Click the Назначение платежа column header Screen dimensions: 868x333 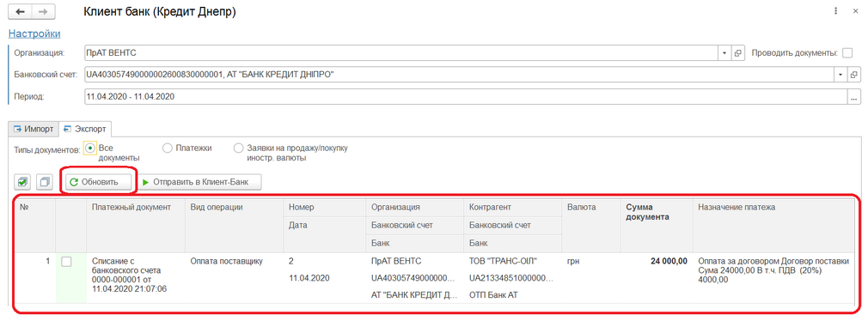coord(773,226)
